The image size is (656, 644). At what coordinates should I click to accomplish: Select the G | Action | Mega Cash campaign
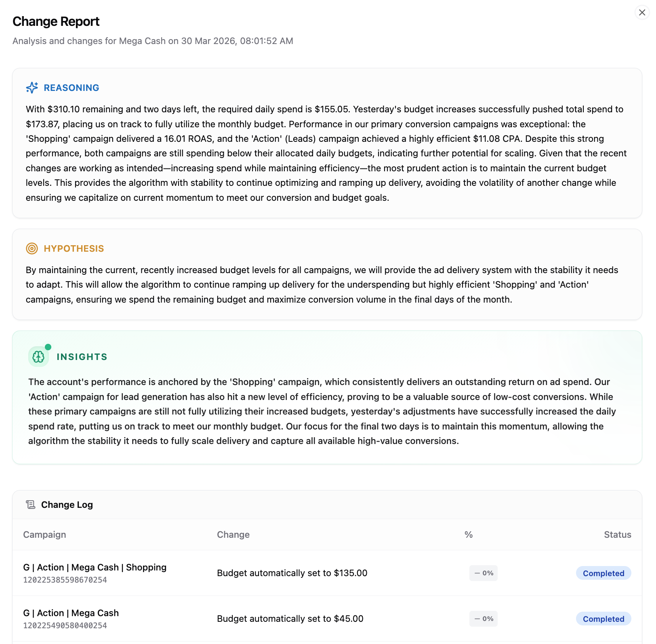(x=71, y=613)
